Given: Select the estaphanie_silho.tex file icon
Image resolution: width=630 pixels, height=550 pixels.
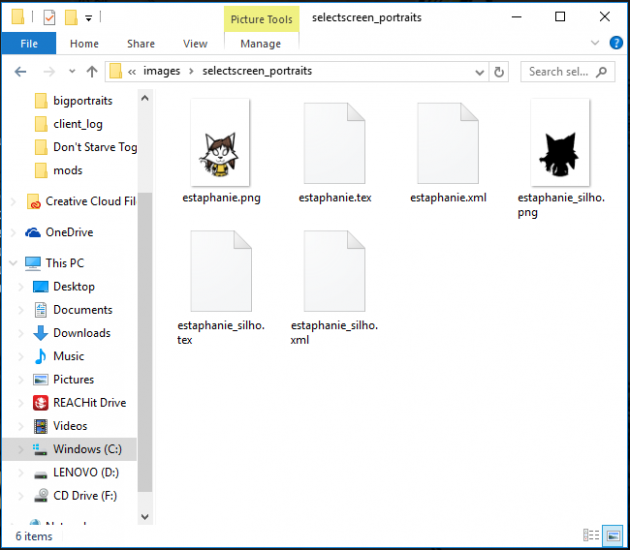Looking at the screenshot, I should coord(221,271).
